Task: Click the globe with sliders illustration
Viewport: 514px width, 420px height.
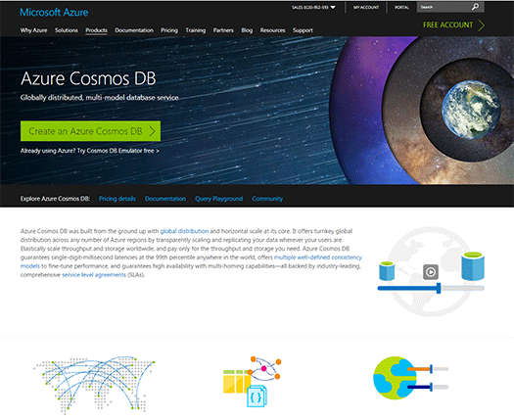Action: pos(411,378)
